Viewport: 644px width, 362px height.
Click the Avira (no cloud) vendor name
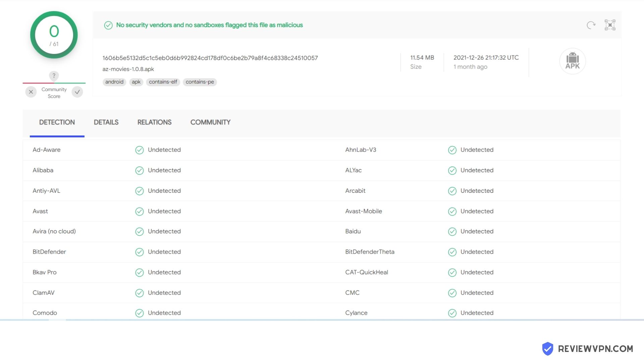(54, 231)
